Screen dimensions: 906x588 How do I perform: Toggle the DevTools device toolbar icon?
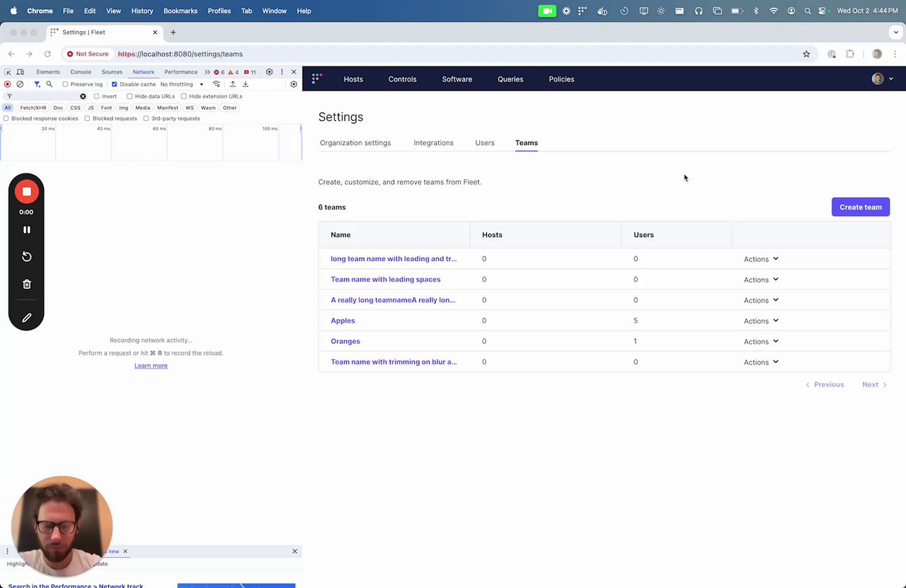click(20, 72)
